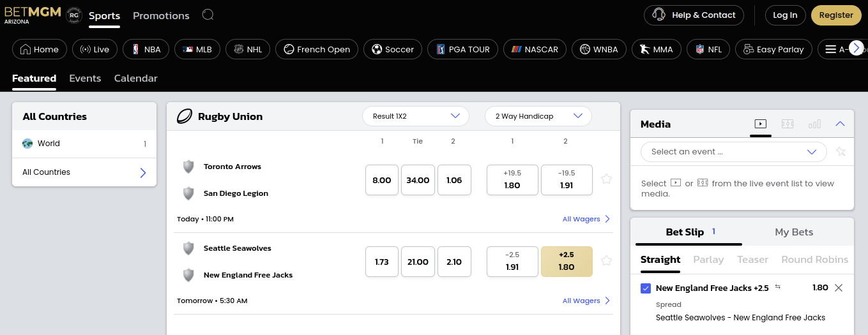Open the Promotions top menu

coord(161,16)
